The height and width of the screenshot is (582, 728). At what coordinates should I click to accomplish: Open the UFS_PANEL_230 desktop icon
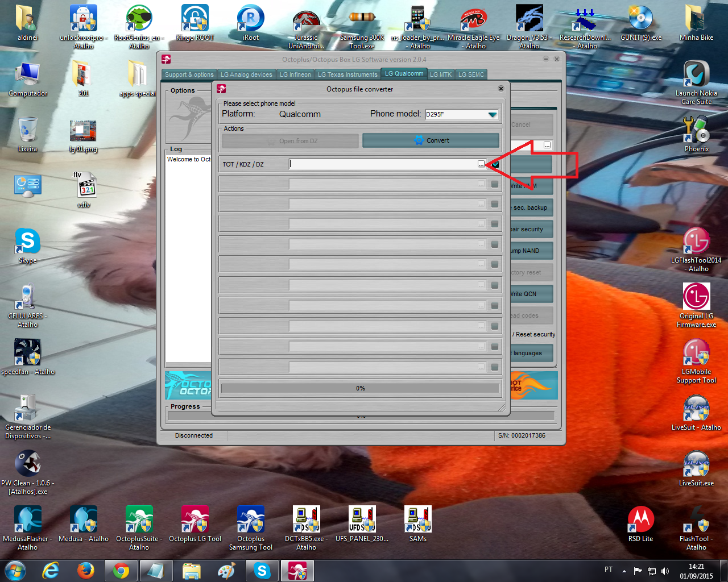362,523
